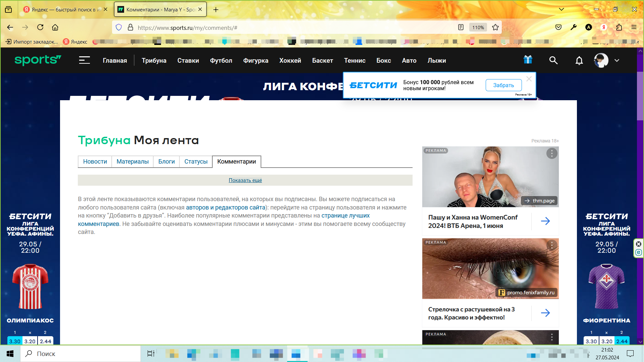Open Windows Task View button
The height and width of the screenshot is (362, 644).
point(151,354)
